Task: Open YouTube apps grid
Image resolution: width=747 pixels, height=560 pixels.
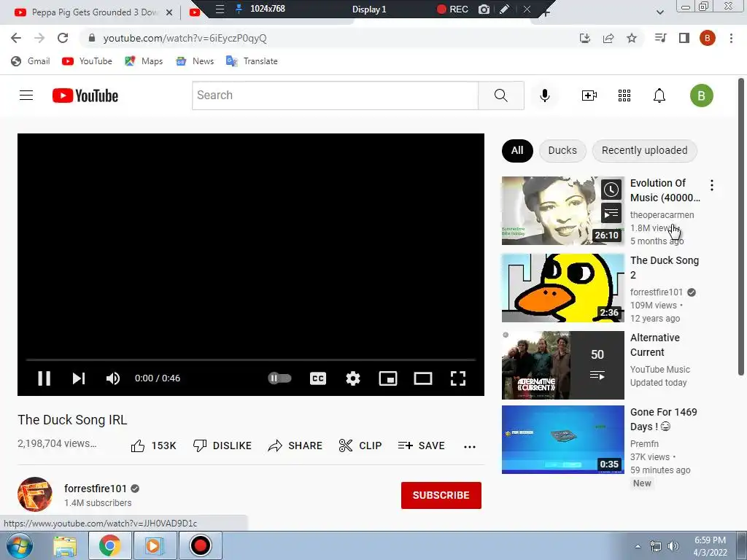Action: point(624,96)
